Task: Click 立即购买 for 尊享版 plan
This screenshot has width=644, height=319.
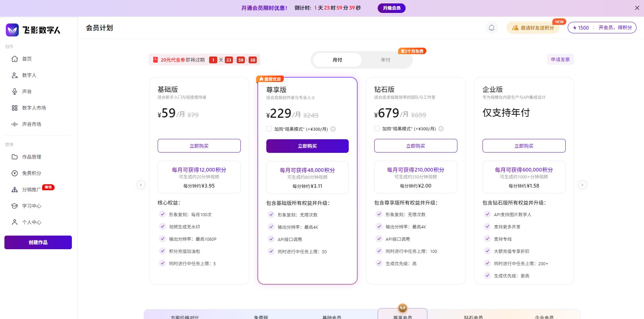Action: click(x=307, y=146)
